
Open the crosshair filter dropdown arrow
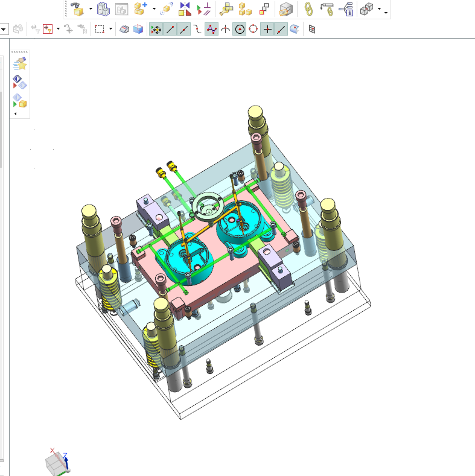[x=58, y=29]
